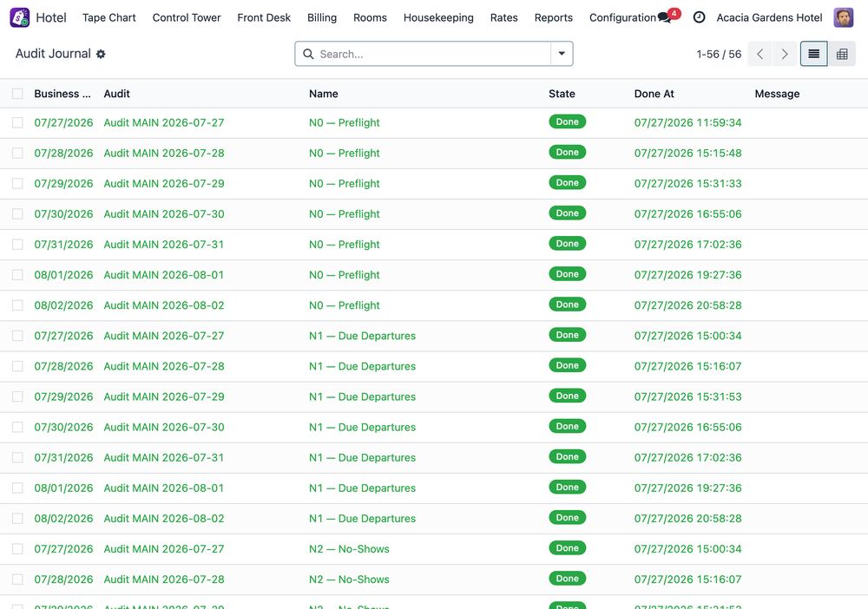This screenshot has width=868, height=609.
Task: Open the clock activities icon
Action: (699, 17)
